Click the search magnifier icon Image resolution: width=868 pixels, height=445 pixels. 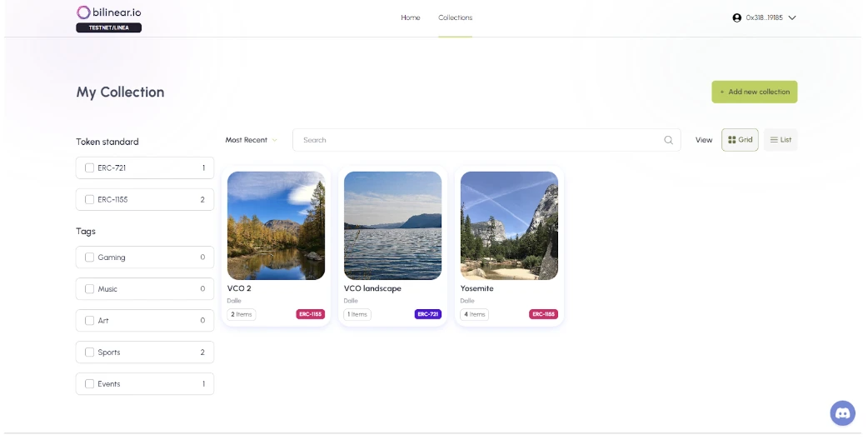tap(668, 140)
